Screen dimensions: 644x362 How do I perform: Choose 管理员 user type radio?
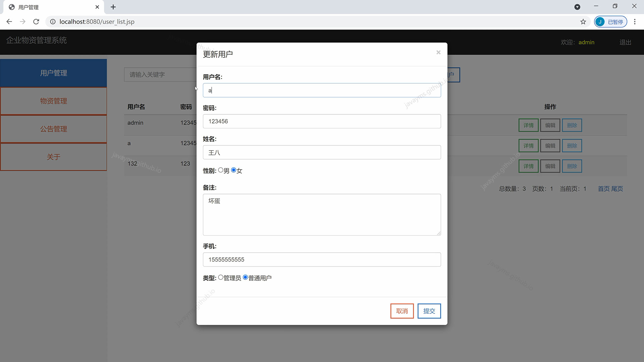(221, 278)
